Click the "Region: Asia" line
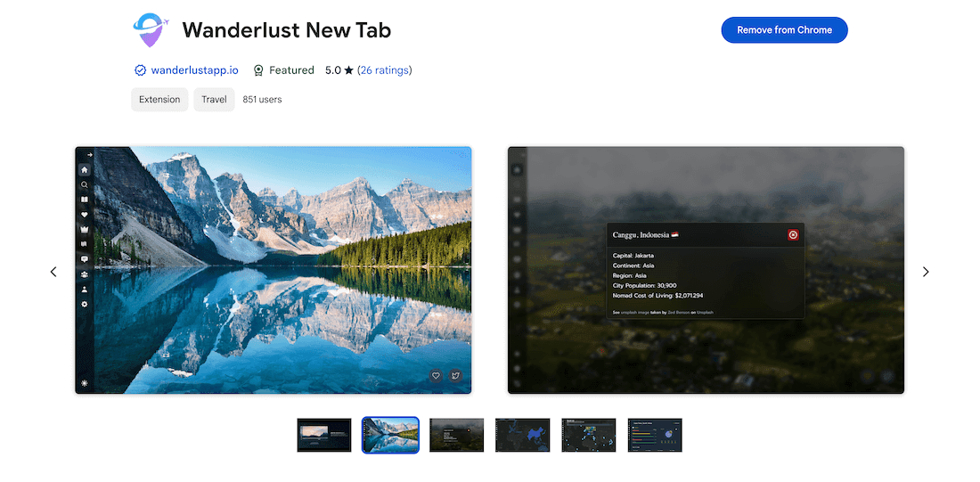This screenshot has height=482, width=980. point(629,275)
